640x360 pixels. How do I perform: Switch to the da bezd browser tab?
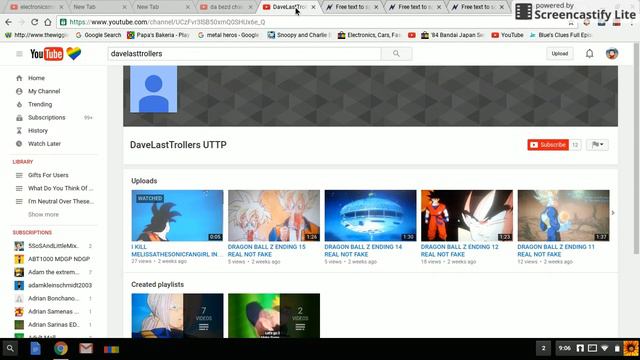tap(227, 7)
